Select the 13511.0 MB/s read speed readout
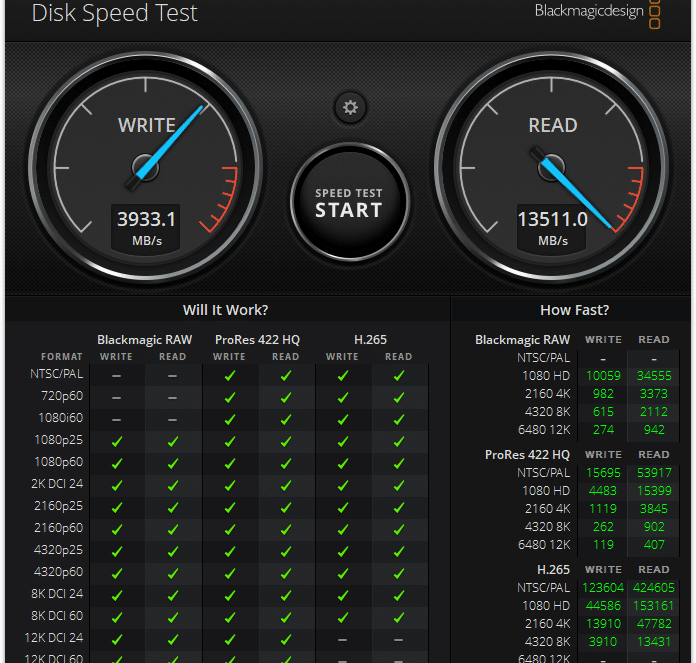The width and height of the screenshot is (696, 663). coord(552,229)
